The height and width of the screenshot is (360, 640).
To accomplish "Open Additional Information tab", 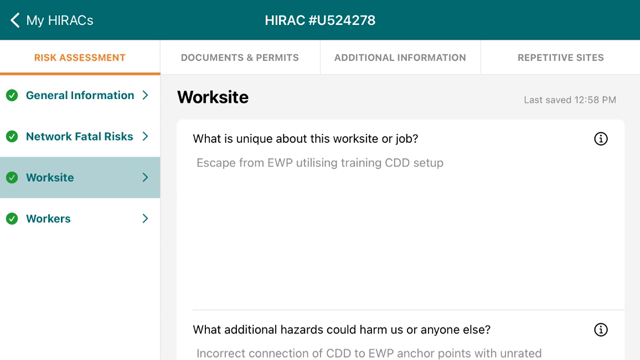I will coord(400,58).
